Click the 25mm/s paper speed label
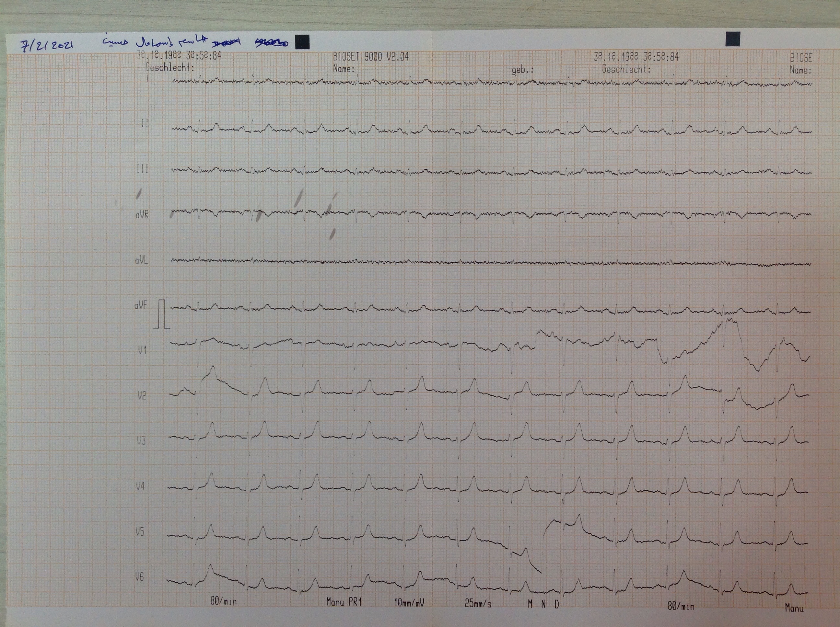840x627 pixels. click(x=478, y=603)
